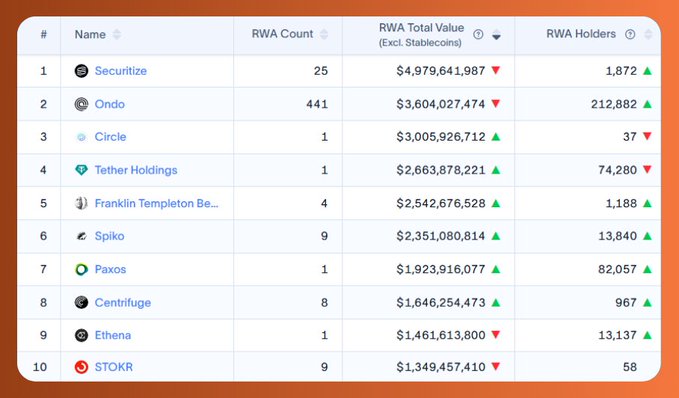679x398 pixels.
Task: Select value $1,923,916,077
Action: 441,269
